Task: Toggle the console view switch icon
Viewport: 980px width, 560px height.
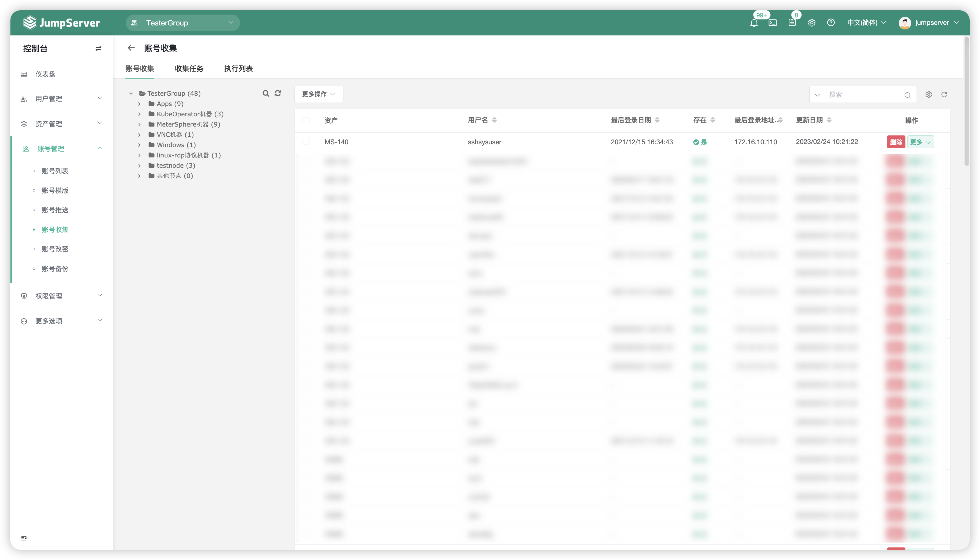Action: [99, 49]
